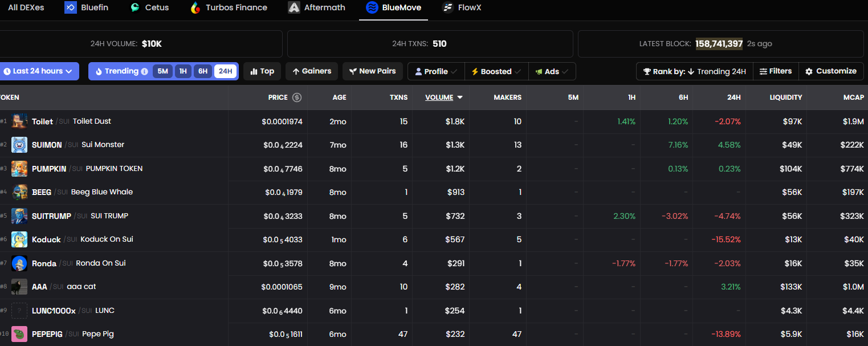
Task: Sort by the MAKERS column header
Action: (x=507, y=97)
